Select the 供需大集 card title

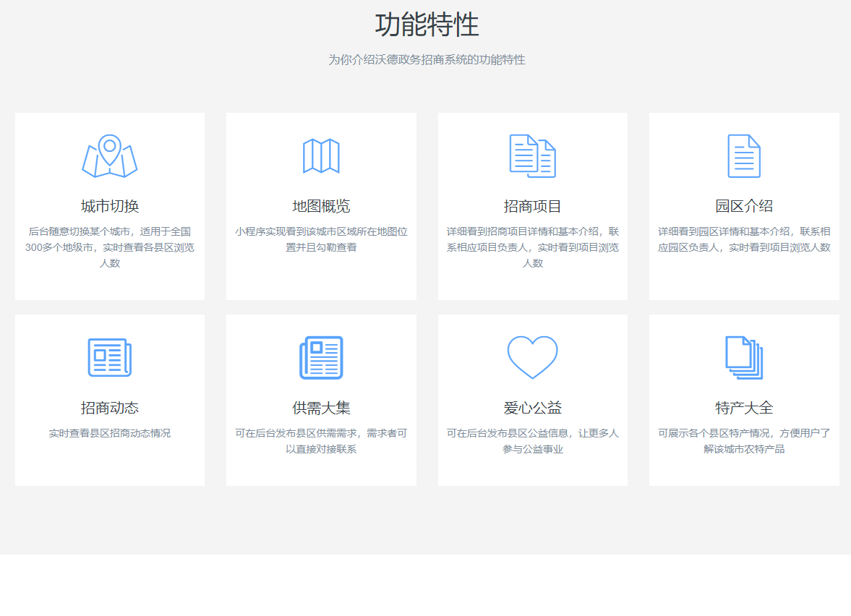point(321,408)
